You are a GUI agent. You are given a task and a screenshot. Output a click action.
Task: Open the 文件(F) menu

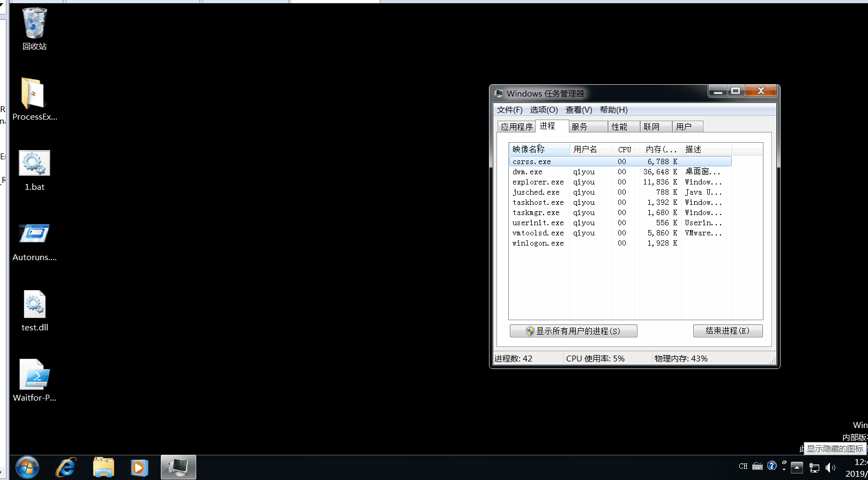509,110
